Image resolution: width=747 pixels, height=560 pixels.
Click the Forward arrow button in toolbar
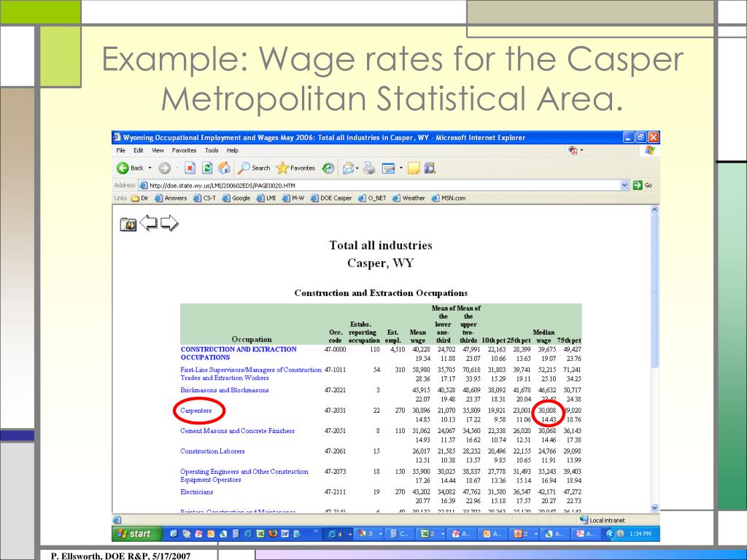(x=164, y=168)
